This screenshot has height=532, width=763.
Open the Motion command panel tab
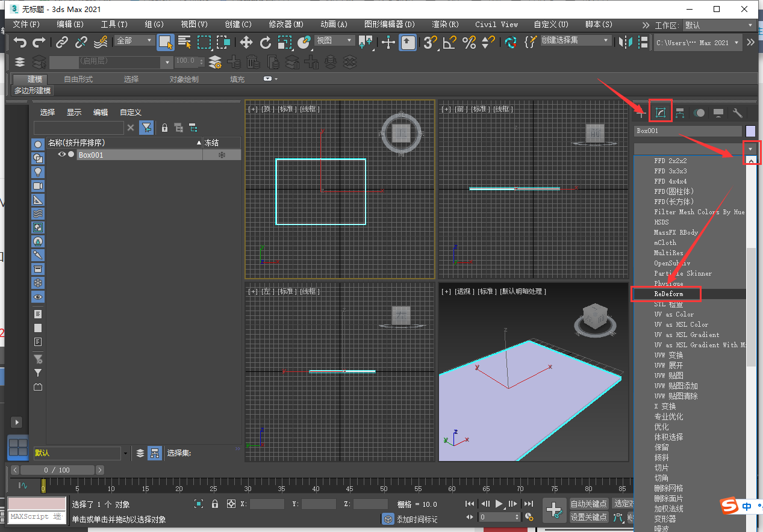click(x=699, y=113)
